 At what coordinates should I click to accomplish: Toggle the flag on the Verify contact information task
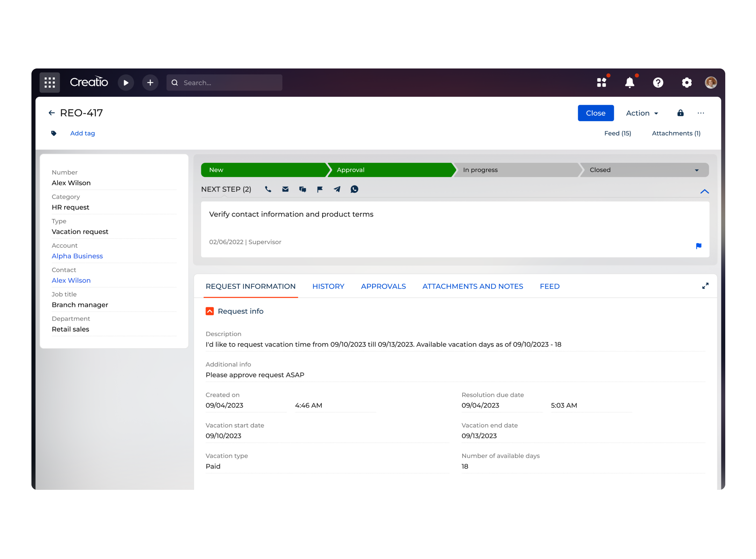699,246
